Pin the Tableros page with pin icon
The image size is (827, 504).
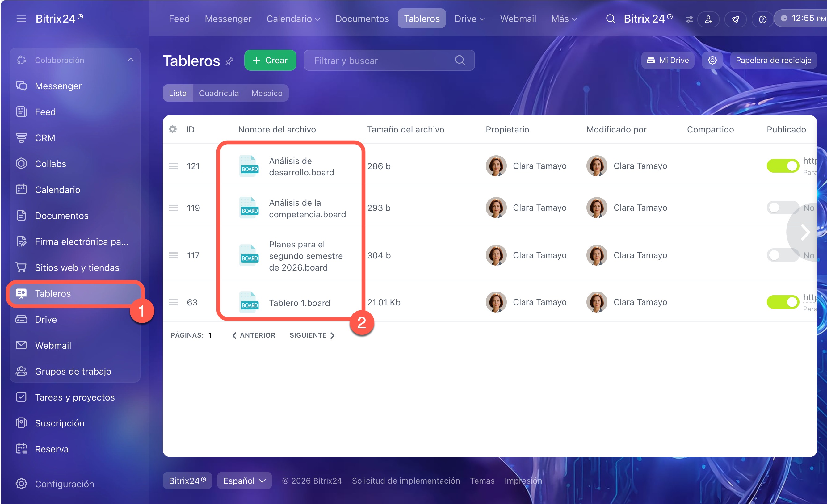tap(229, 61)
